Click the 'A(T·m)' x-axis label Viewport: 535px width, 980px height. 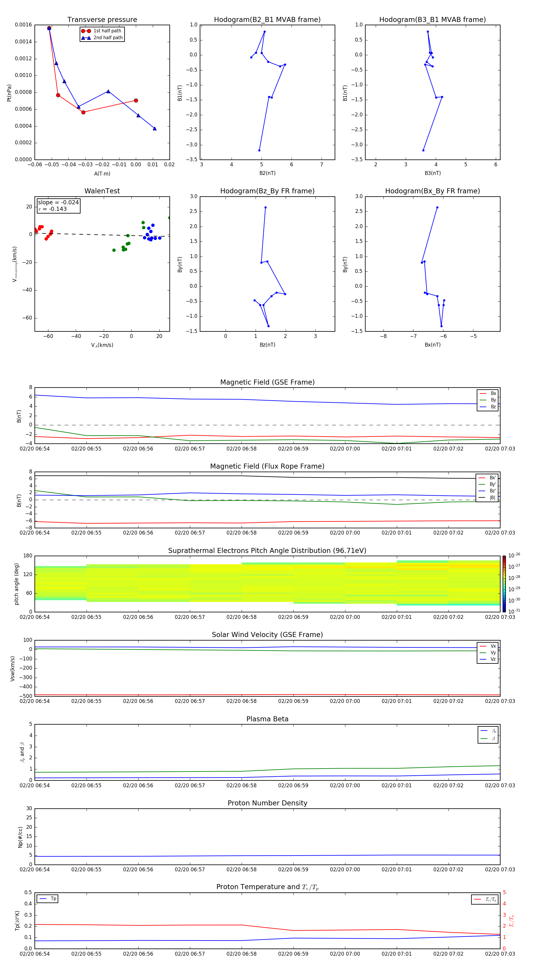click(102, 174)
